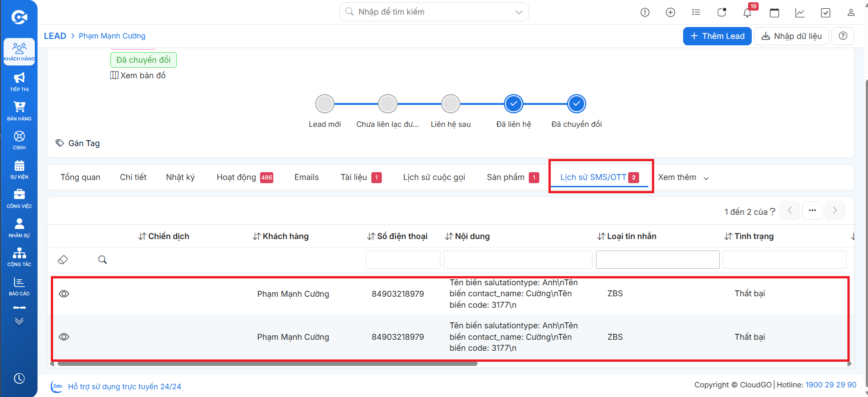868x397 pixels.
Task: Select the Lead mới stage marker
Action: click(325, 104)
